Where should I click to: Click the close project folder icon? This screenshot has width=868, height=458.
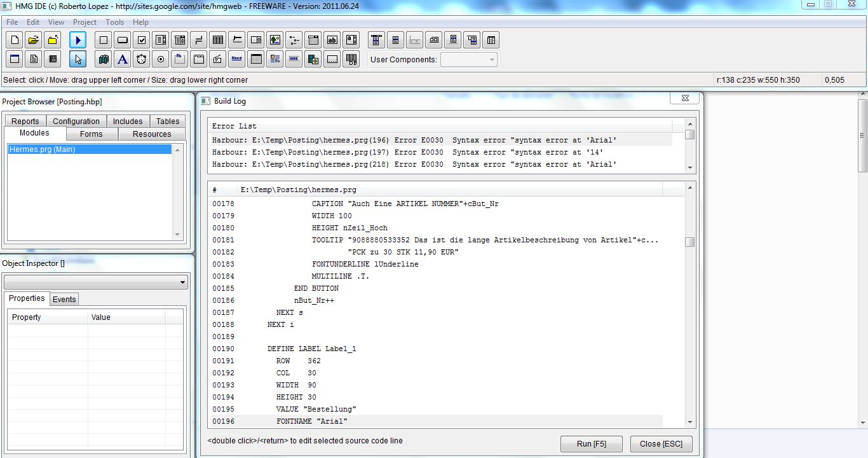pos(53,40)
